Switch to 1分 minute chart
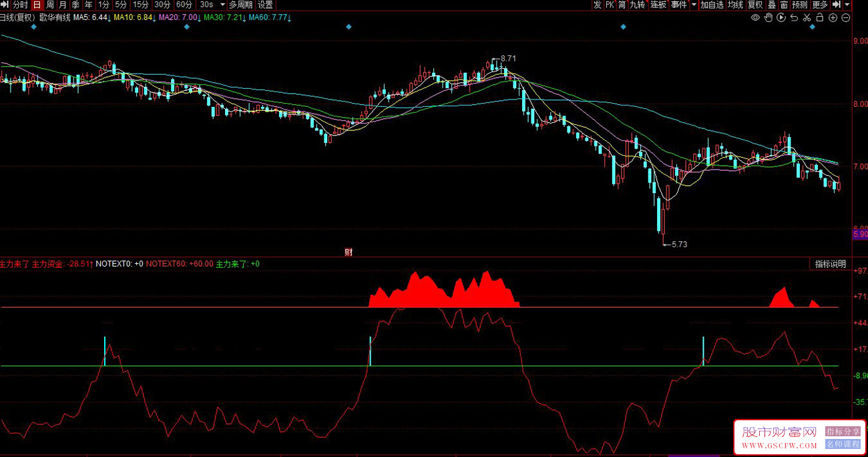The height and width of the screenshot is (457, 868). point(103,5)
